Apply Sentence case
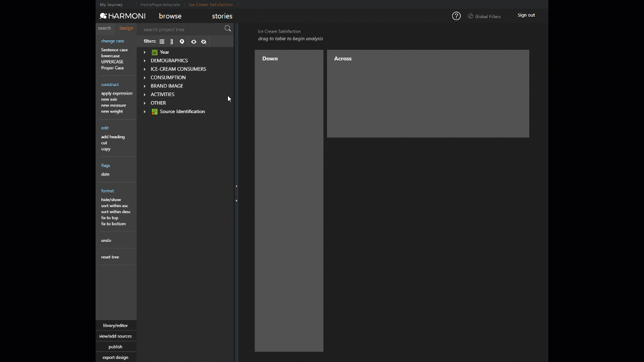The width and height of the screenshot is (644, 362). 114,50
